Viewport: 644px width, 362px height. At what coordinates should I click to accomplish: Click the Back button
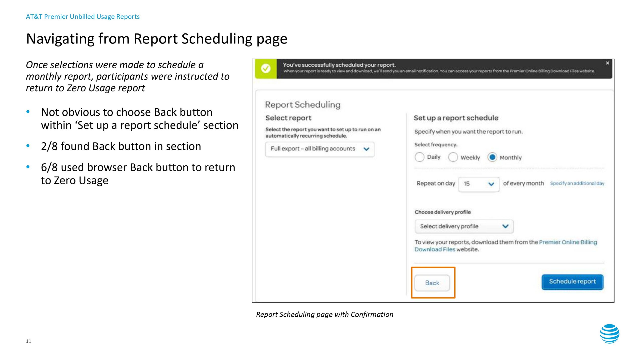[432, 283]
